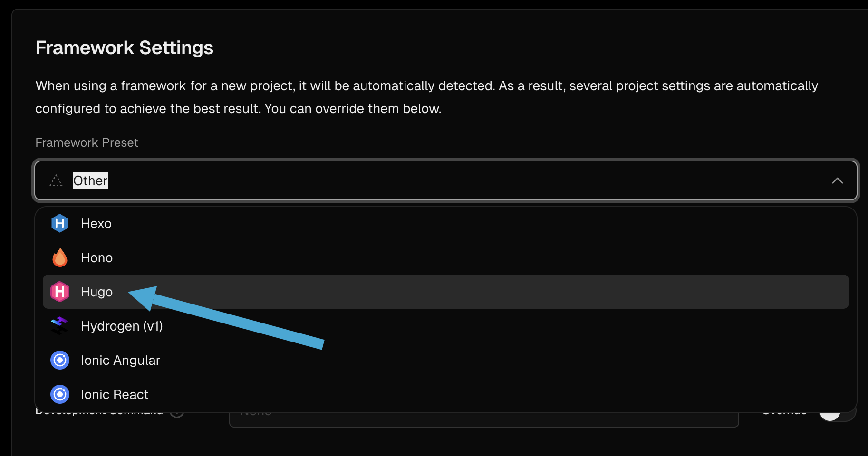Select Hugo as the framework preset
The height and width of the screenshot is (456, 868).
click(97, 292)
